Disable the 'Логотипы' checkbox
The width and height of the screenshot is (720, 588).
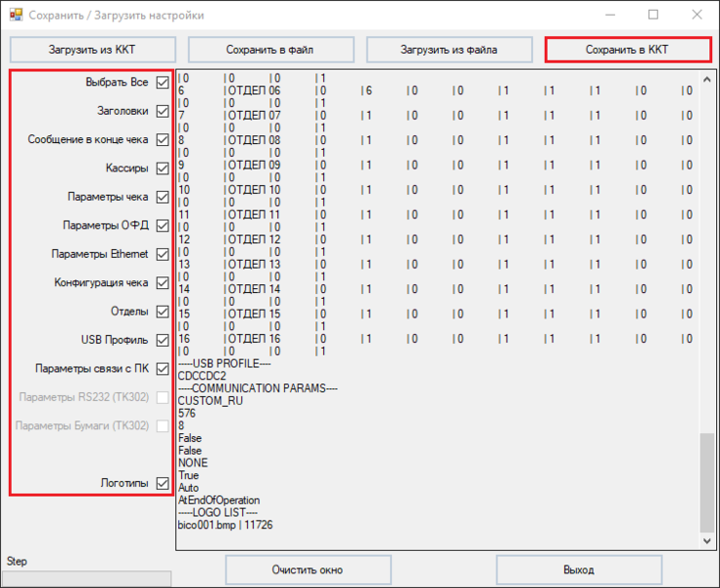click(163, 483)
